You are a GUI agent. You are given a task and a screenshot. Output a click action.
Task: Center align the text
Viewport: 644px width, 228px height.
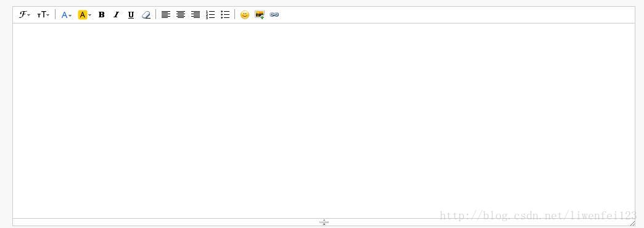[180, 15]
